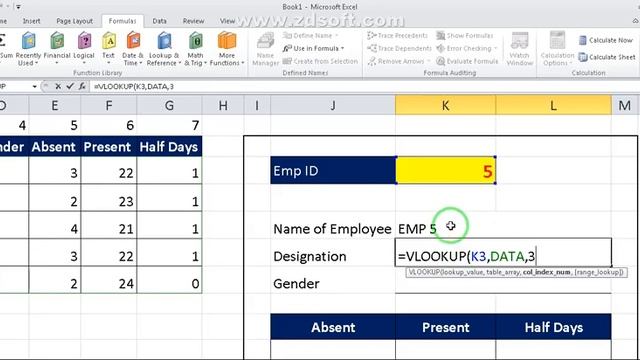The height and width of the screenshot is (360, 640).
Task: Open the Math & Trig functions
Action: [195, 49]
